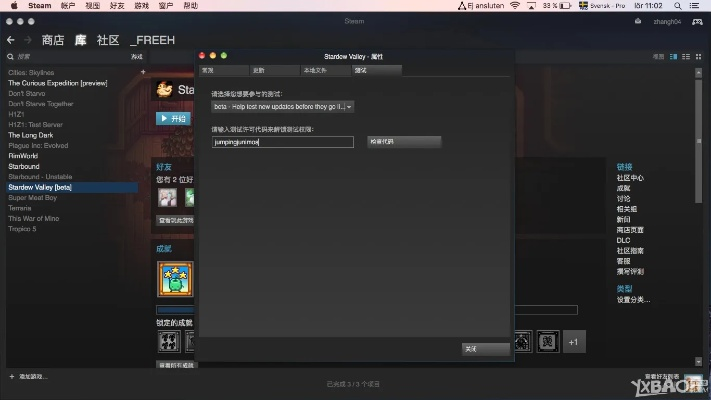Open the 好友 menu in menu bar

[x=117, y=5]
